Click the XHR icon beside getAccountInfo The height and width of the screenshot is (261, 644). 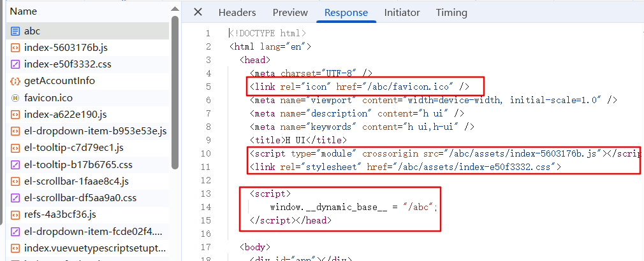coord(15,81)
